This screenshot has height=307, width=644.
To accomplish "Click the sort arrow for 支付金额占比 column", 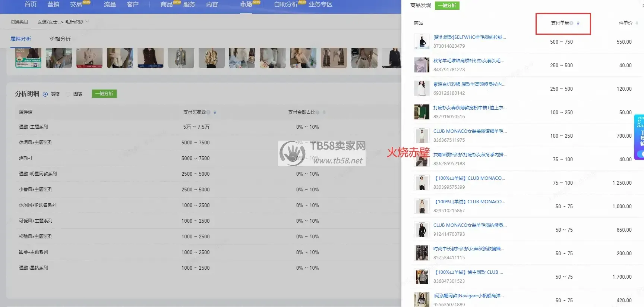I will pos(324,112).
